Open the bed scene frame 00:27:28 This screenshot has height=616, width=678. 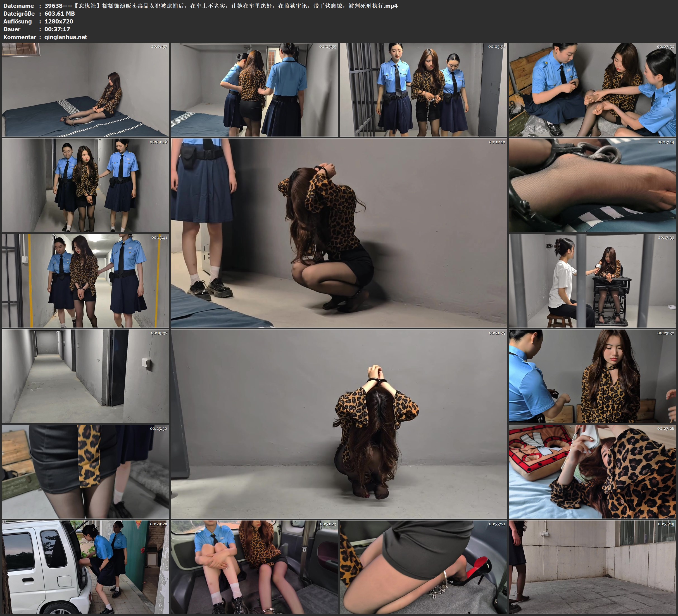[592, 471]
